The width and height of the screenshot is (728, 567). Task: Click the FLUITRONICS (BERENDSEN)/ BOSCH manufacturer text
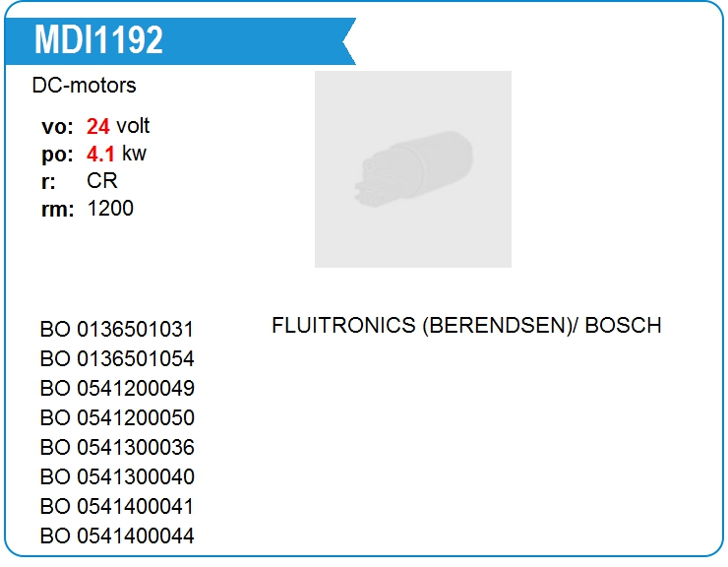pyautogui.click(x=466, y=325)
